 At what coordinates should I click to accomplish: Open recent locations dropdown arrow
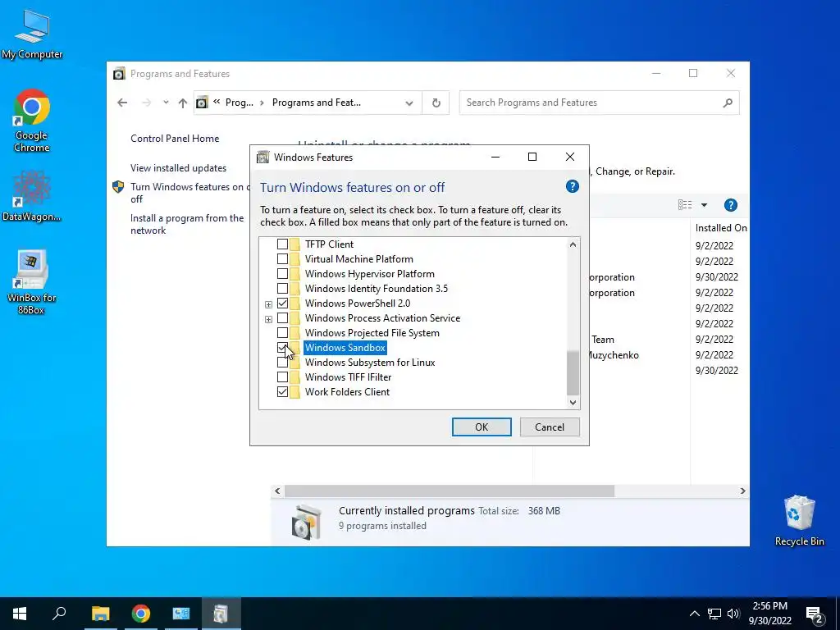pos(166,103)
